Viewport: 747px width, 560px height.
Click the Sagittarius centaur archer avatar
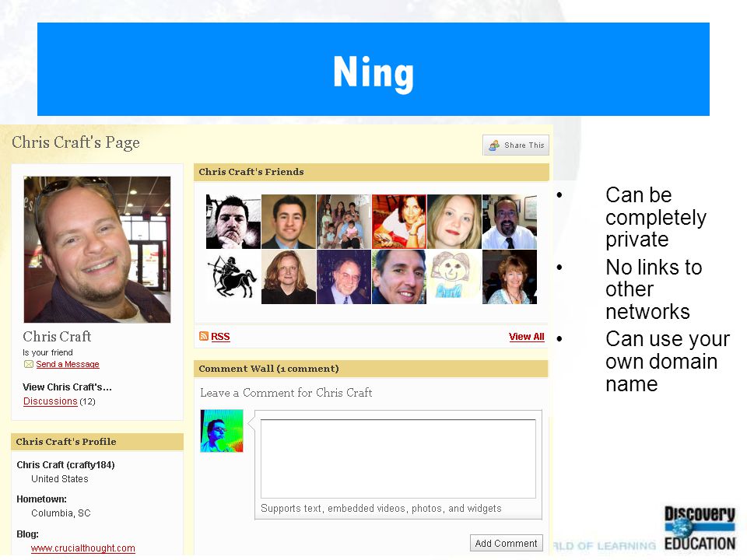[x=233, y=277]
